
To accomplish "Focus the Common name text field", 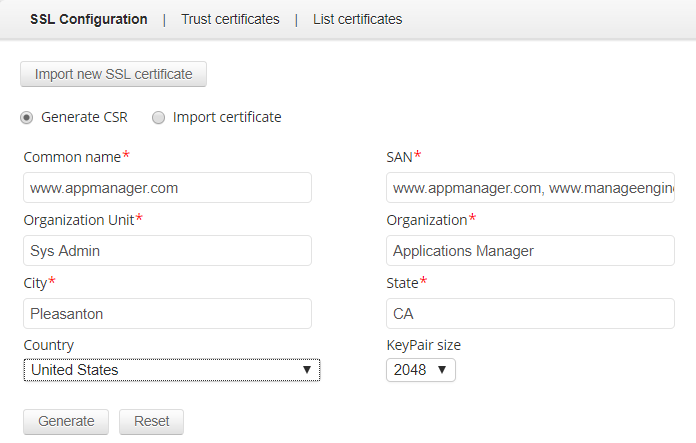I will pyautogui.click(x=167, y=188).
